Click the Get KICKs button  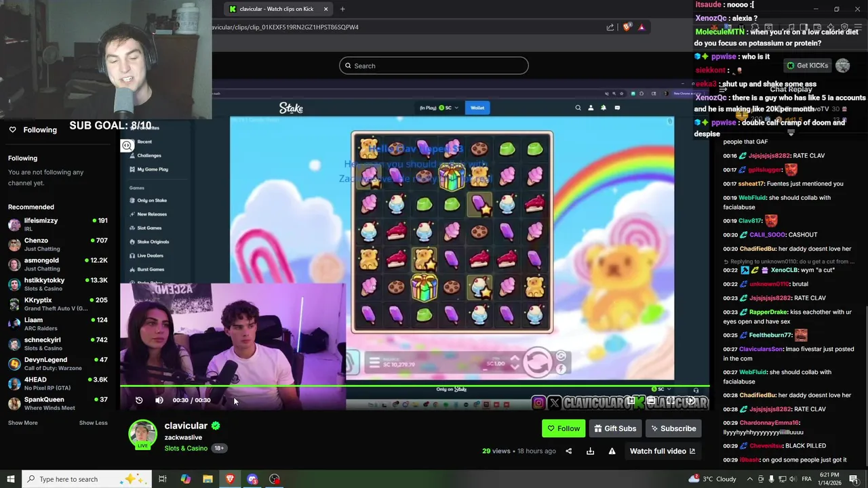click(807, 66)
